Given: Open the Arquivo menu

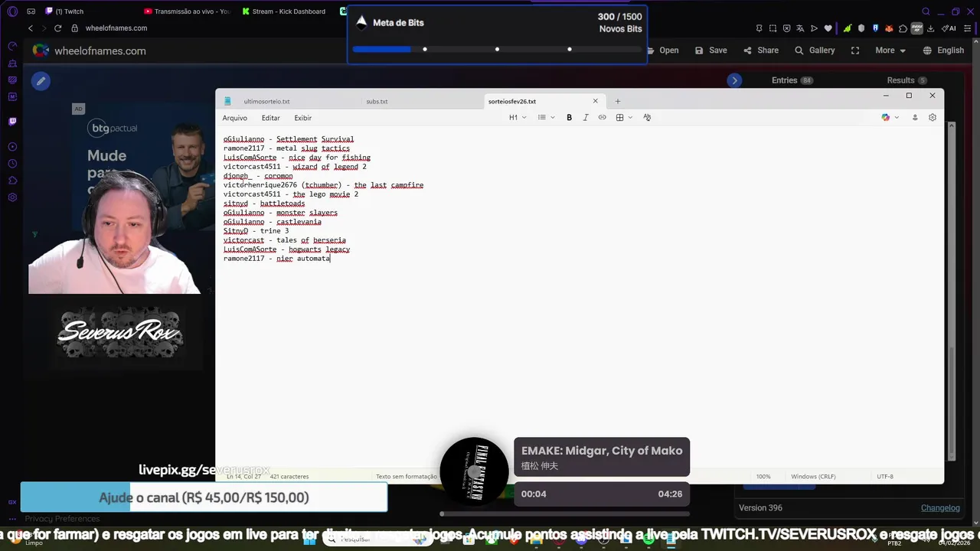Looking at the screenshot, I should click(x=234, y=118).
